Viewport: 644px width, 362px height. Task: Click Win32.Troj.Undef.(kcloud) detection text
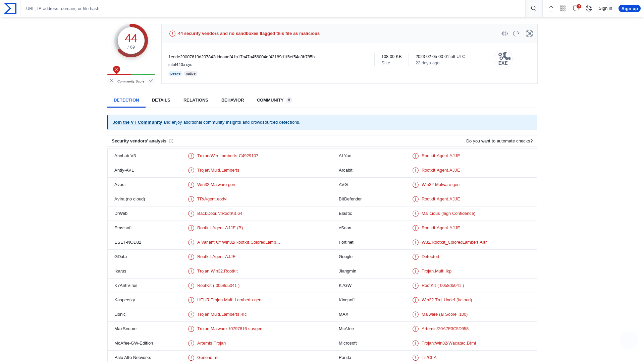coord(447,300)
